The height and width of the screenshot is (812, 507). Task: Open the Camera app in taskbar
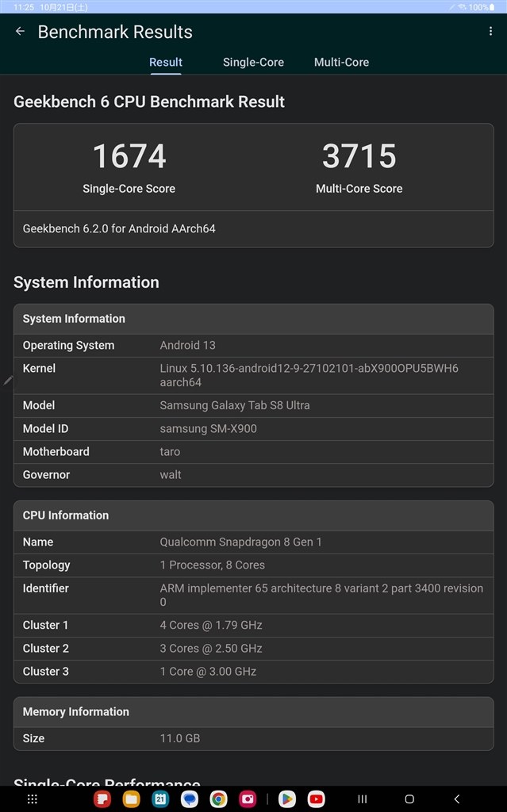click(248, 799)
